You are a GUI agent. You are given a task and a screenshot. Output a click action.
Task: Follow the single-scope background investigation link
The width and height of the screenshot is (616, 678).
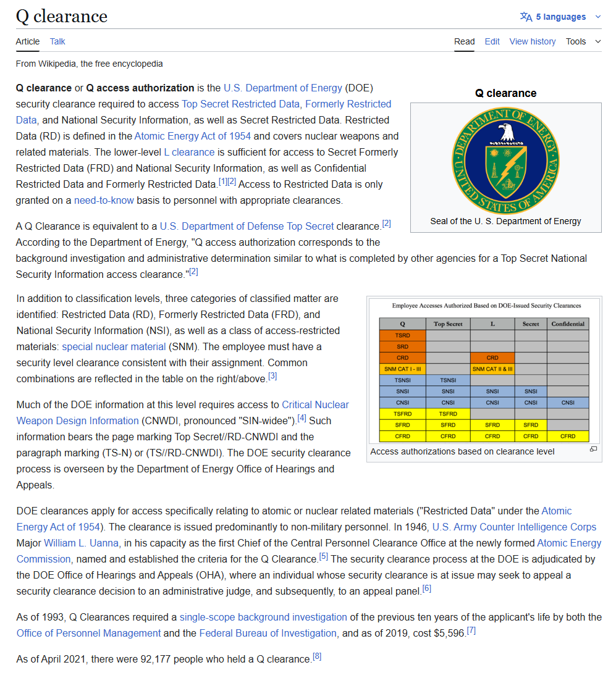click(x=263, y=617)
